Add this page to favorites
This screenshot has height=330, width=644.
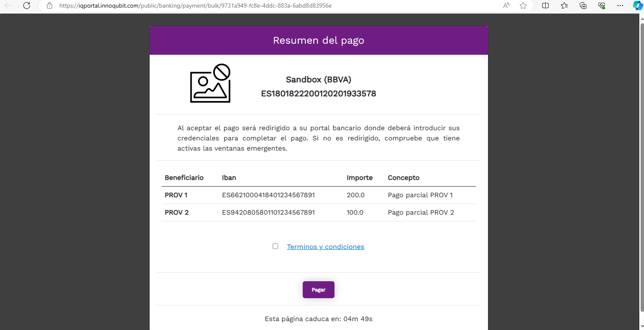523,6
